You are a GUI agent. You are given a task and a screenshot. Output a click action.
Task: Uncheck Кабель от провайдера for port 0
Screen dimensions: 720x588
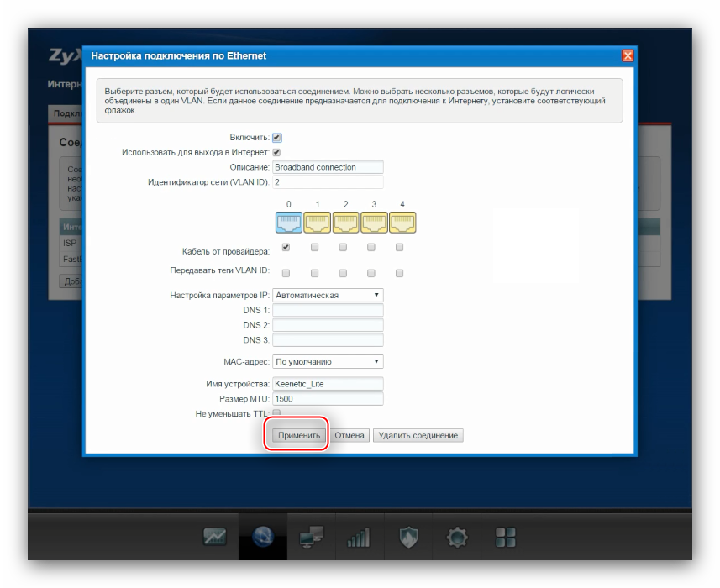(x=286, y=248)
